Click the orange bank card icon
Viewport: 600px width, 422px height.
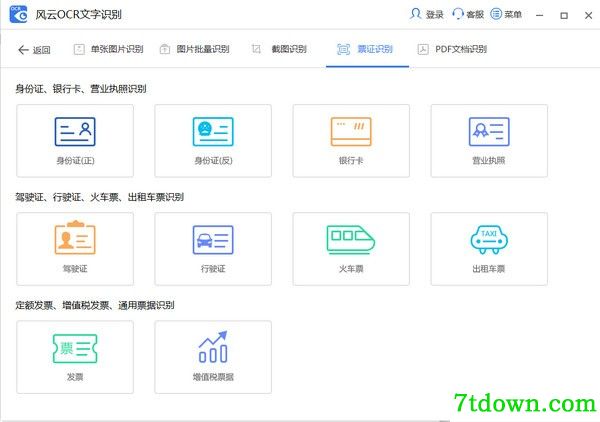[351, 132]
